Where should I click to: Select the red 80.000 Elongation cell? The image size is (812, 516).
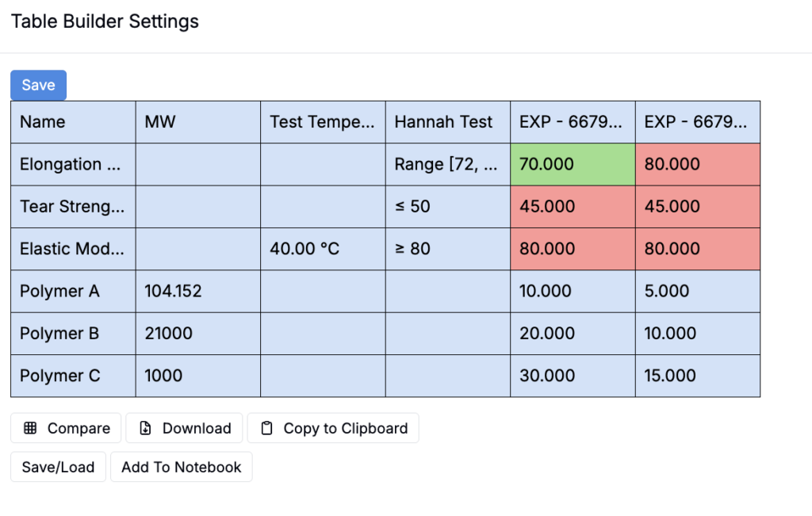click(698, 165)
